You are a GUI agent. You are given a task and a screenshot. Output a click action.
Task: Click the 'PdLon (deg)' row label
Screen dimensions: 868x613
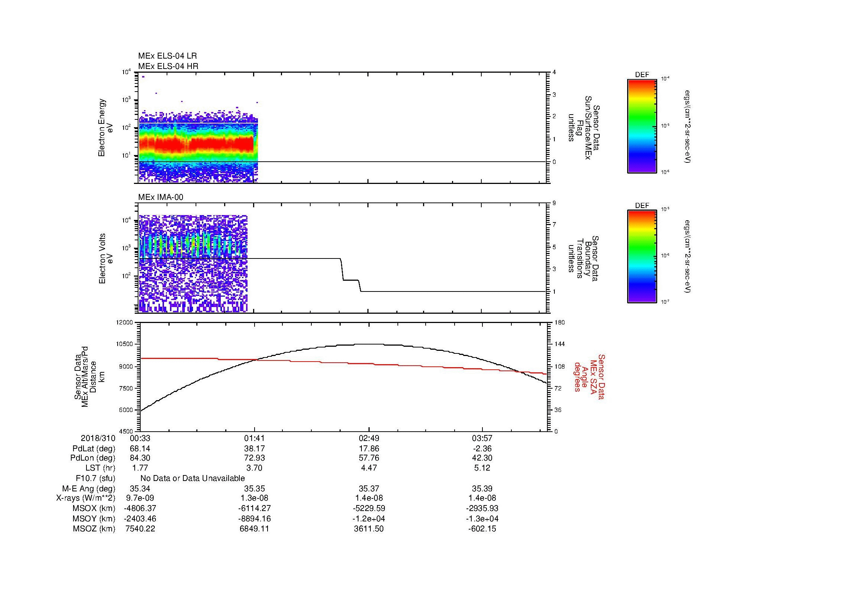(x=93, y=458)
